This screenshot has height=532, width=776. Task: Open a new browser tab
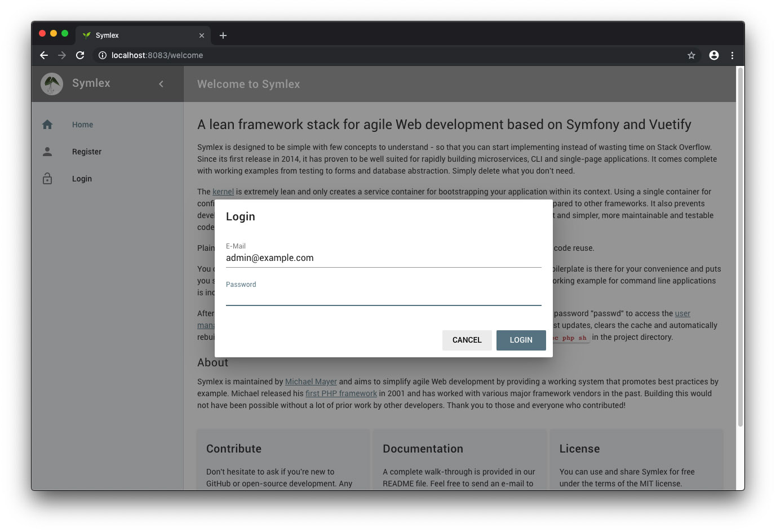223,36
